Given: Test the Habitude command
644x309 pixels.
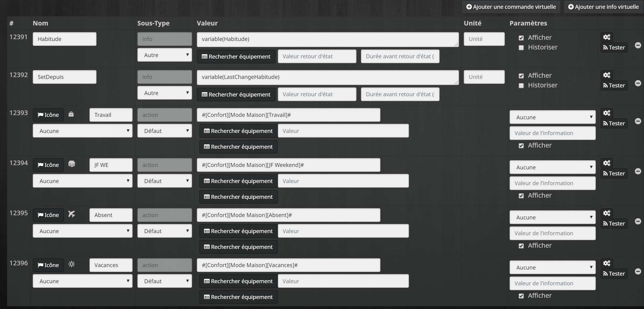Looking at the screenshot, I should 614,47.
